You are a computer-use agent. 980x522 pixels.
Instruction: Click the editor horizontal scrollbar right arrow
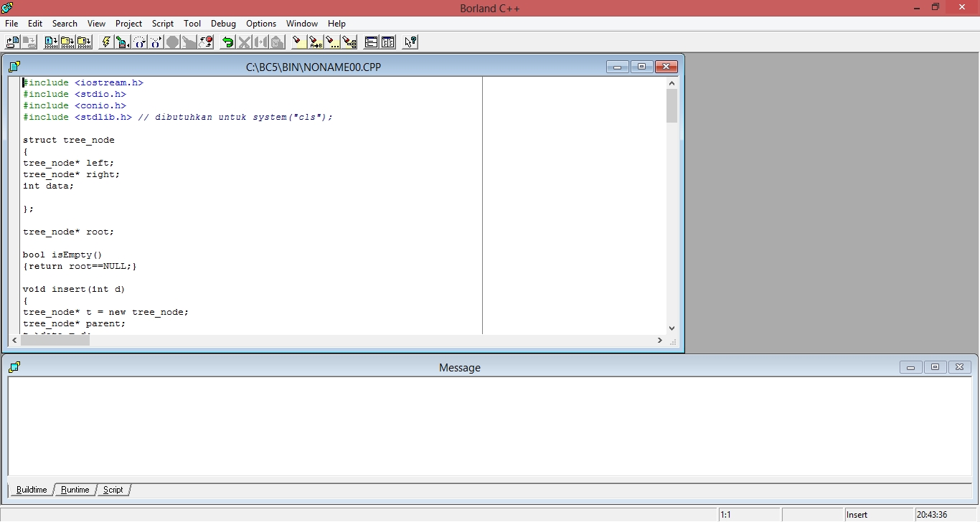click(660, 341)
